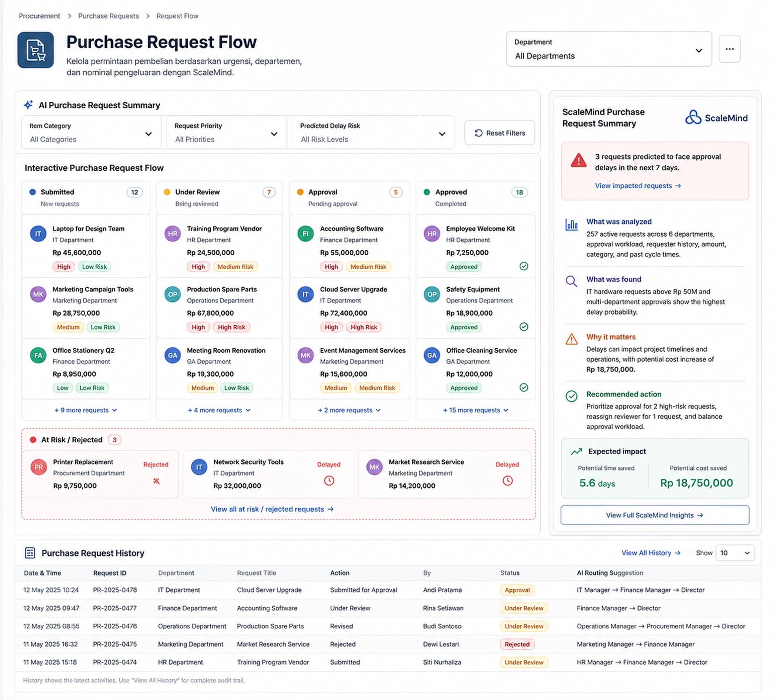This screenshot has width=775, height=700.
Task: Open the Department dropdown
Action: click(609, 49)
